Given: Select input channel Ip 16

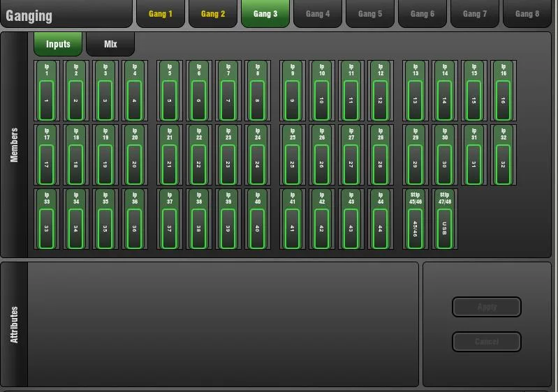Looking at the screenshot, I should tap(504, 91).
